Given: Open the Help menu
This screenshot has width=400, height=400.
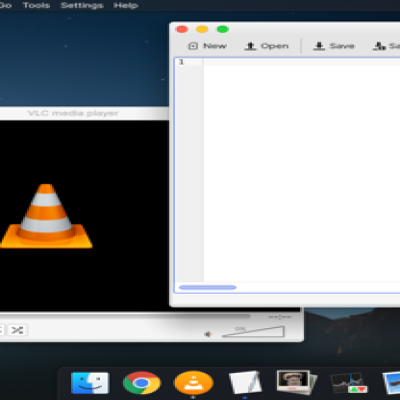Looking at the screenshot, I should [x=126, y=5].
